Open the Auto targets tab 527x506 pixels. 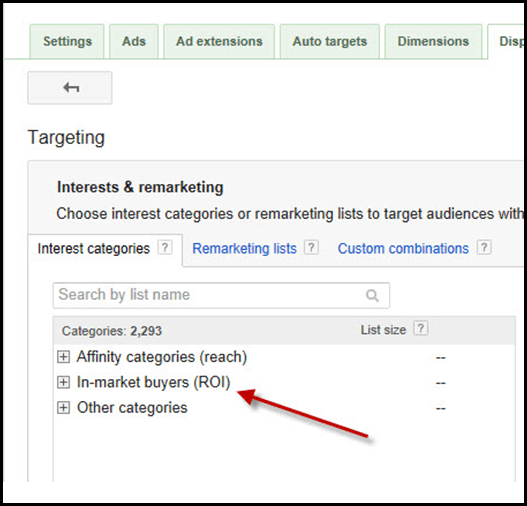pos(330,41)
